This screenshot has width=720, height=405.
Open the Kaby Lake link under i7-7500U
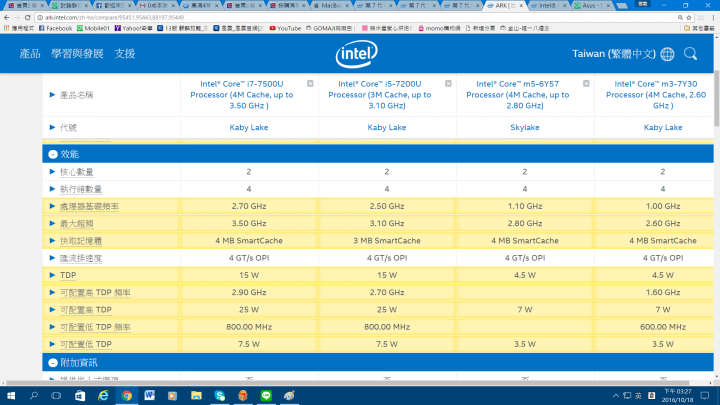(248, 127)
